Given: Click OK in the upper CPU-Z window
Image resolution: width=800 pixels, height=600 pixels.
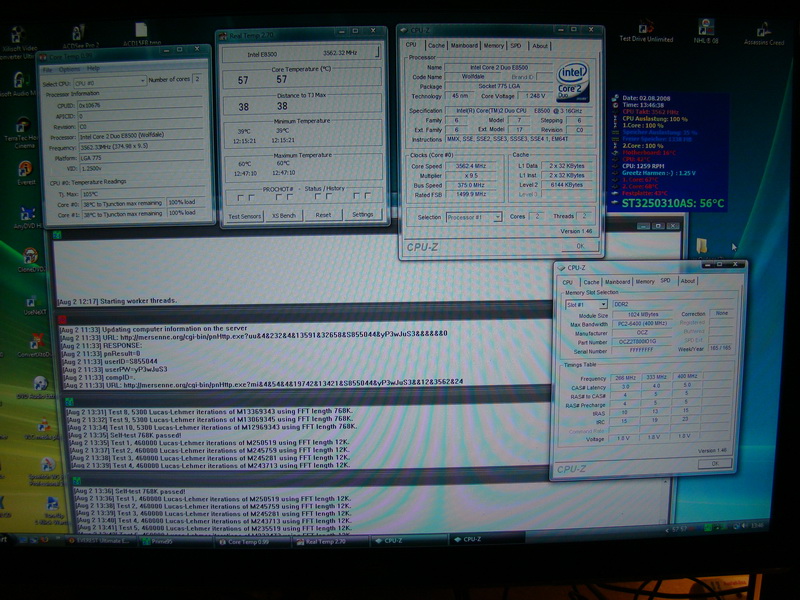Looking at the screenshot, I should coord(580,246).
